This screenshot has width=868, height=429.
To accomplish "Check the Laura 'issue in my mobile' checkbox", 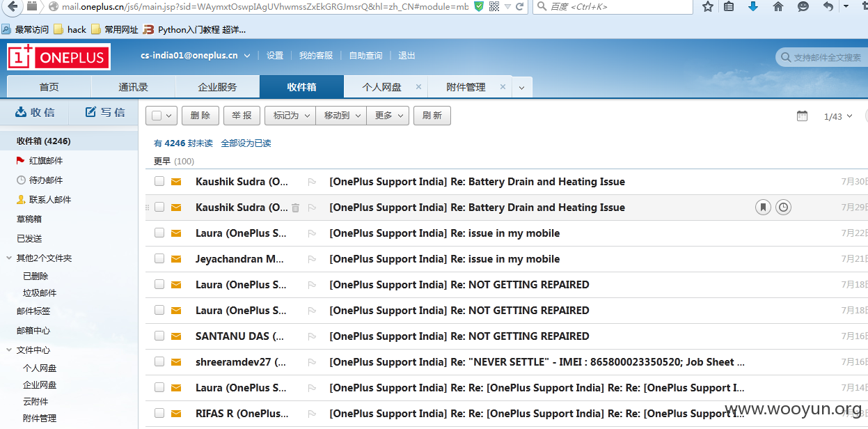I will pyautogui.click(x=159, y=233).
